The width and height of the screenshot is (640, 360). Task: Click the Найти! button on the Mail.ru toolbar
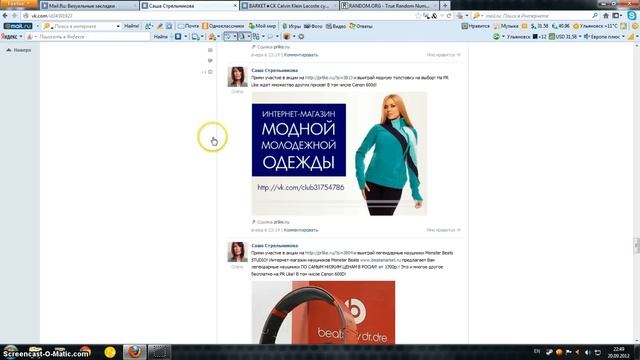coord(131,26)
